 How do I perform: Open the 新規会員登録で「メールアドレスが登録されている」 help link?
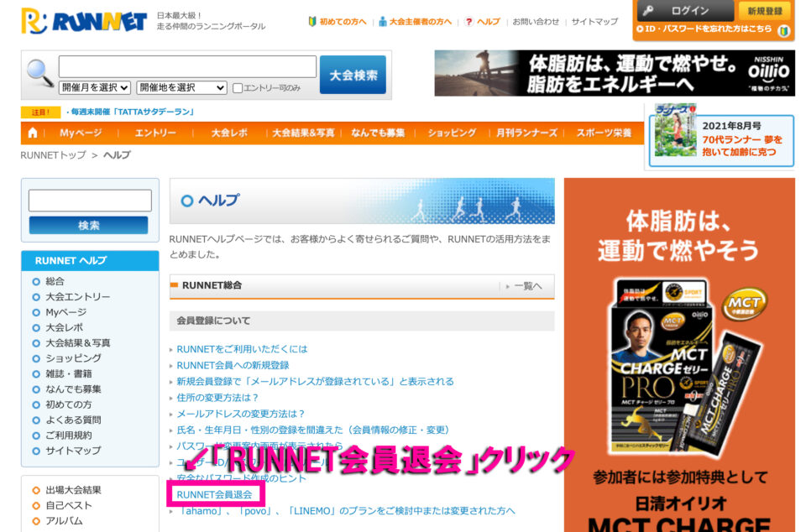[x=315, y=382]
